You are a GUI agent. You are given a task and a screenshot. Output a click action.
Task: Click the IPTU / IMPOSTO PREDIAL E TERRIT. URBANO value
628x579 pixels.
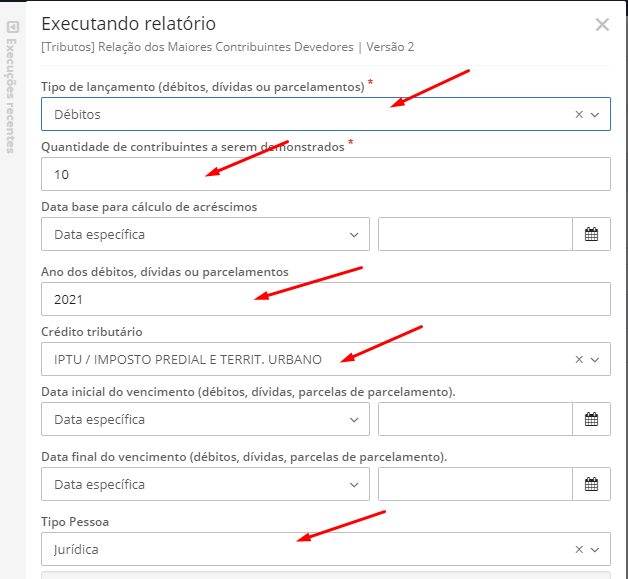coord(188,360)
